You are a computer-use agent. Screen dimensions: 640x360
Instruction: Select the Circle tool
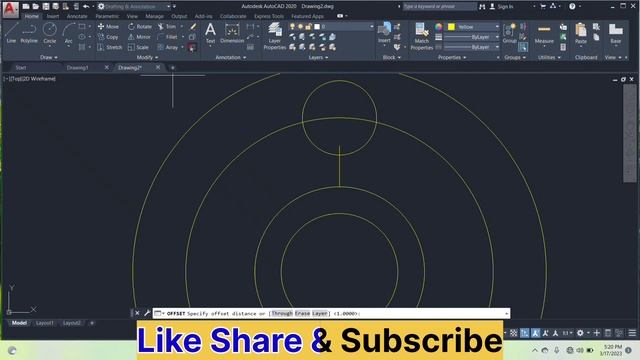[49, 33]
